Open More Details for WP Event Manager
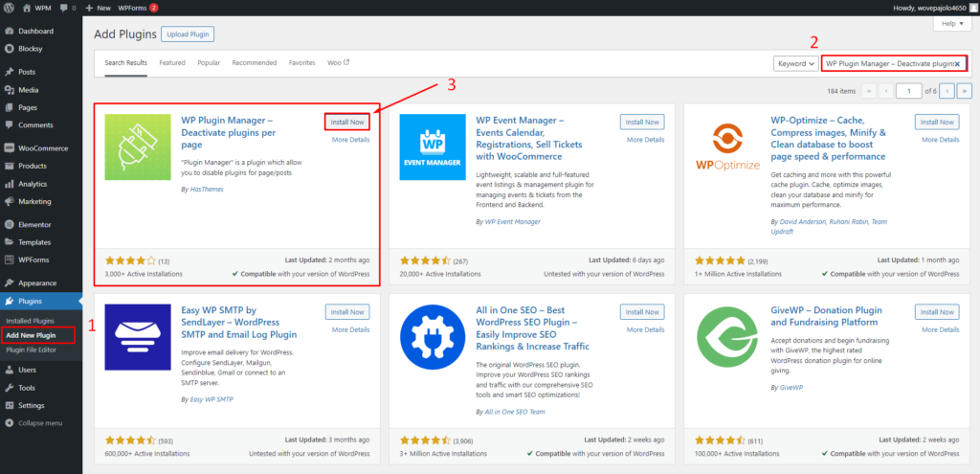The height and width of the screenshot is (474, 980). (x=645, y=140)
